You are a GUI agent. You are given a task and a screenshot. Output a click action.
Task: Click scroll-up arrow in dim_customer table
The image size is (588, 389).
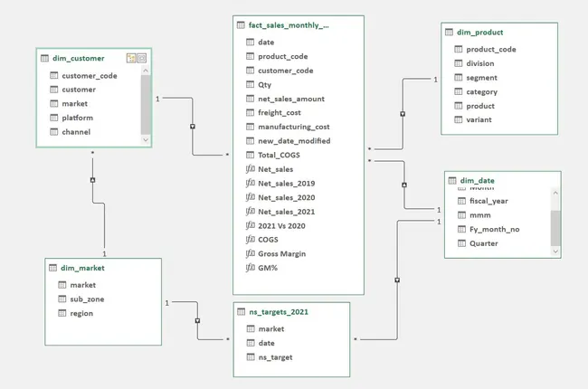(x=146, y=71)
